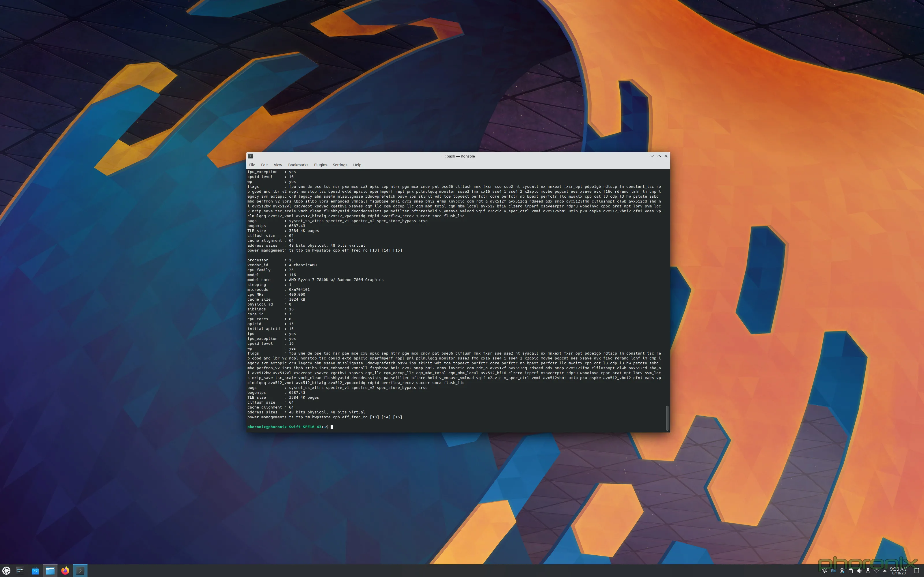Click the Wi-Fi network tray icon

pos(877,571)
